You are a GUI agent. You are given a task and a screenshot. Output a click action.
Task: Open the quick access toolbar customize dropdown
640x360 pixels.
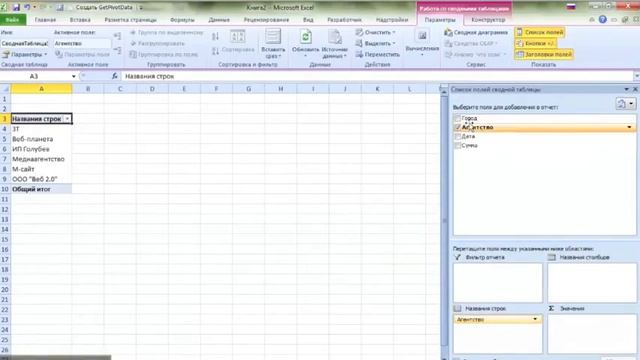click(x=141, y=7)
